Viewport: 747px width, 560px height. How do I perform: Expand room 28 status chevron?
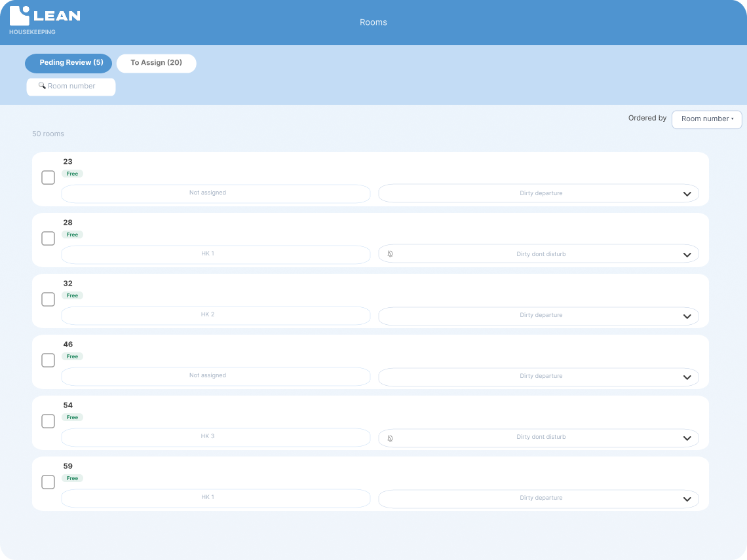pyautogui.click(x=687, y=255)
